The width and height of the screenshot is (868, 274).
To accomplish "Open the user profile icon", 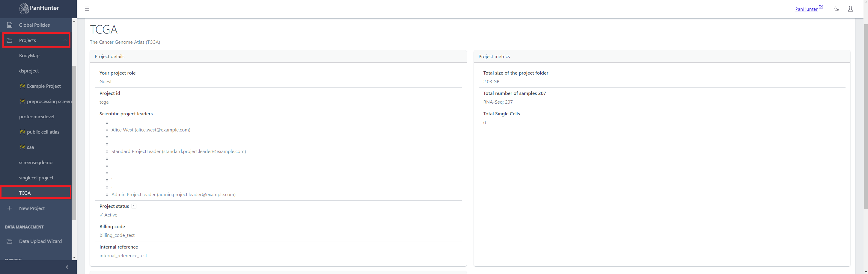I will tap(850, 9).
